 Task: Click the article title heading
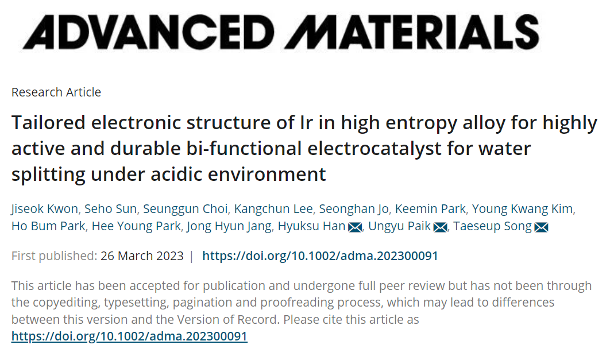[304, 148]
